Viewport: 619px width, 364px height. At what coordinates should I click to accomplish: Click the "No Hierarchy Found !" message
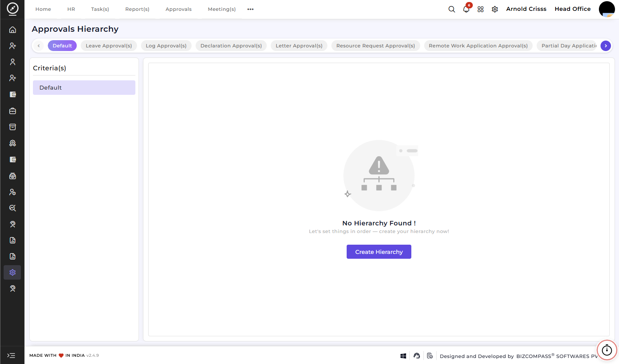click(379, 223)
